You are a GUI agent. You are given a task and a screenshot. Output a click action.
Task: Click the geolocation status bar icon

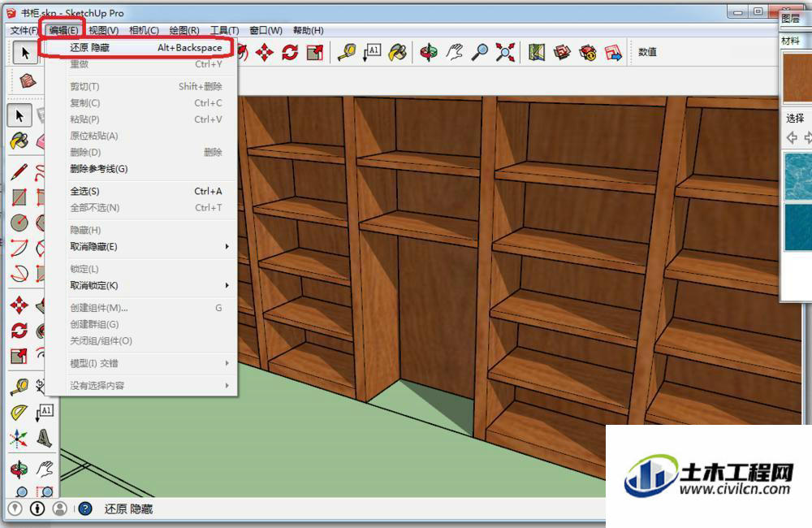[15, 509]
